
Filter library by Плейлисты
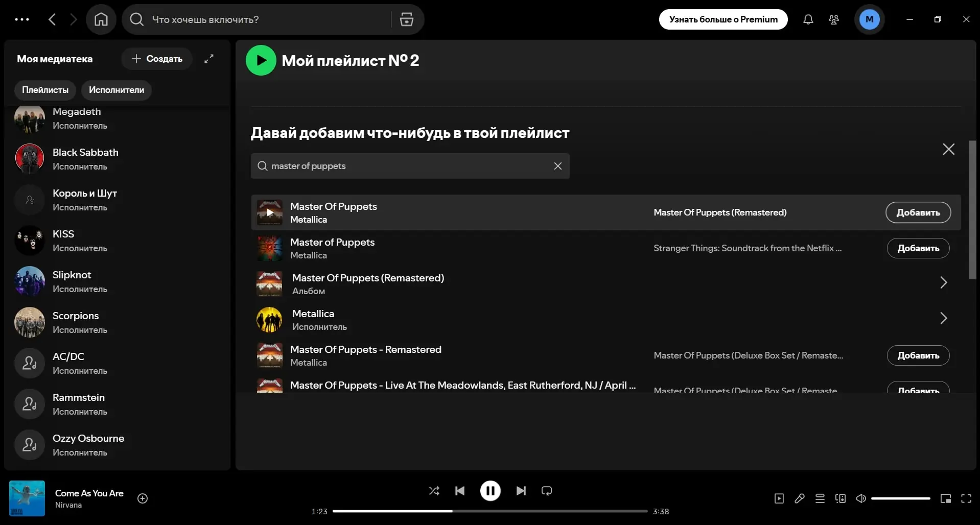[x=45, y=90]
